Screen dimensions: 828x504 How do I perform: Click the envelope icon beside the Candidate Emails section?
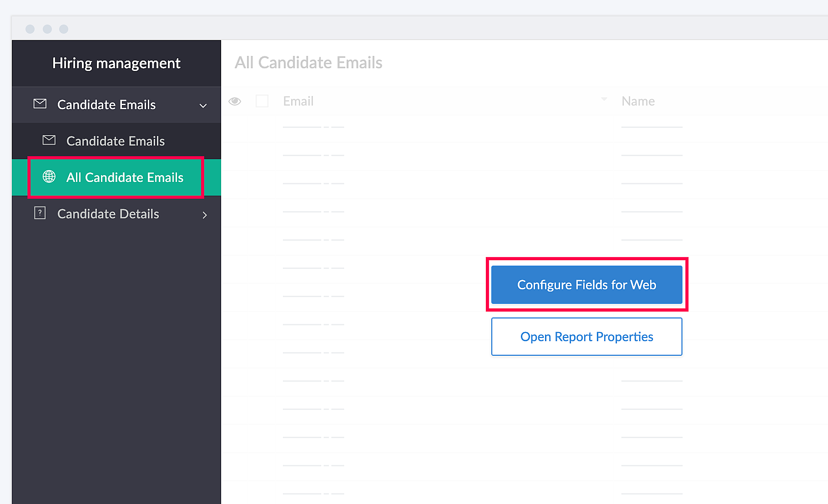40,104
